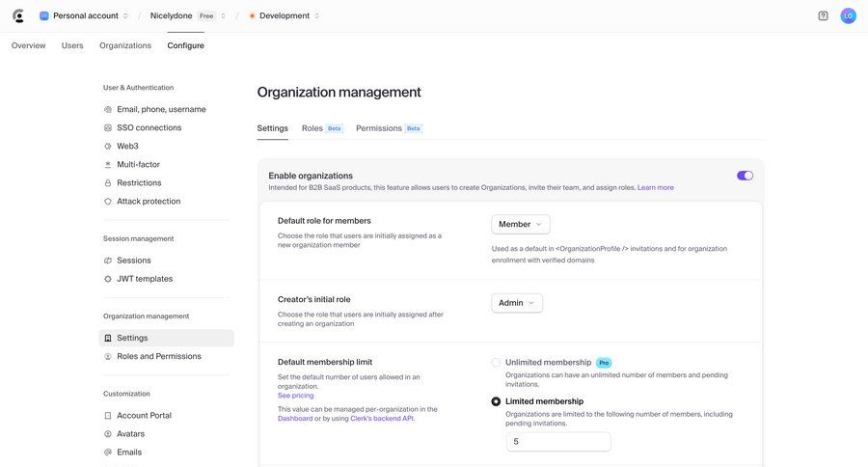This screenshot has width=868, height=467.
Task: Click the Settings building icon in sidebar
Action: (108, 338)
